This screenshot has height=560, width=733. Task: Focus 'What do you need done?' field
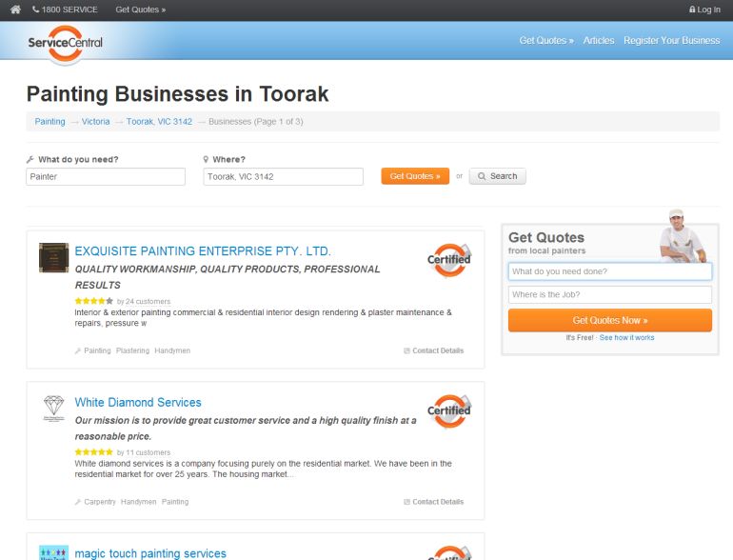[610, 271]
